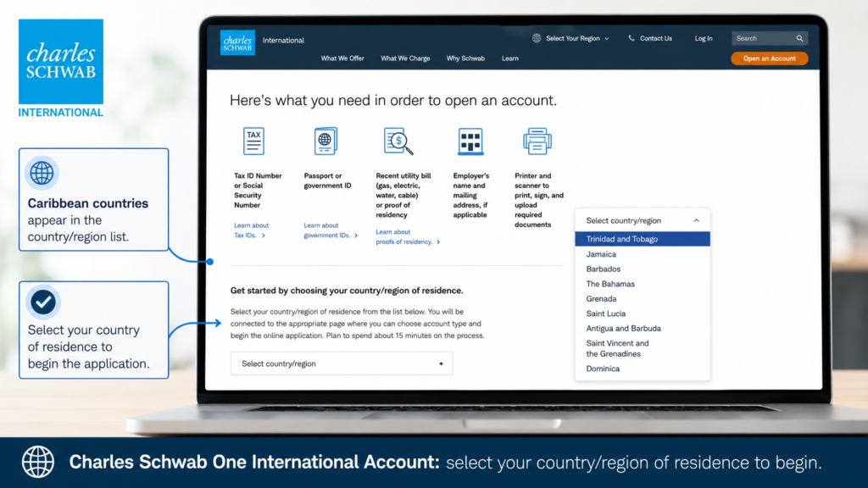The image size is (868, 488).
Task: Select Trinidad and Tobago from list
Action: [643, 239]
